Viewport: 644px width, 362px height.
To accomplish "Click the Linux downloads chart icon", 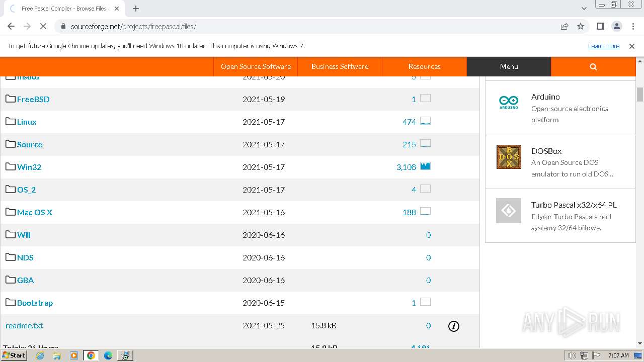I will [x=425, y=121].
